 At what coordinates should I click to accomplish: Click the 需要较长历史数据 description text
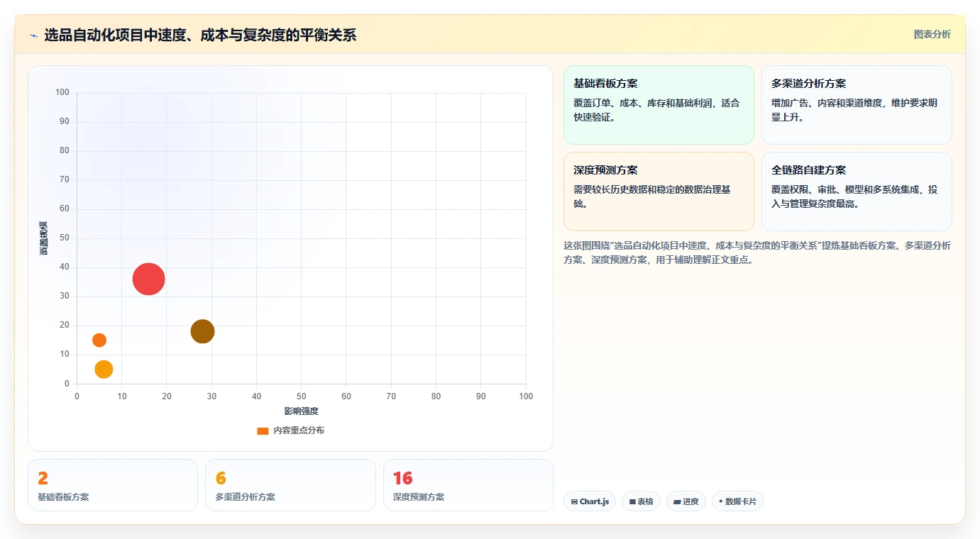[x=652, y=196]
